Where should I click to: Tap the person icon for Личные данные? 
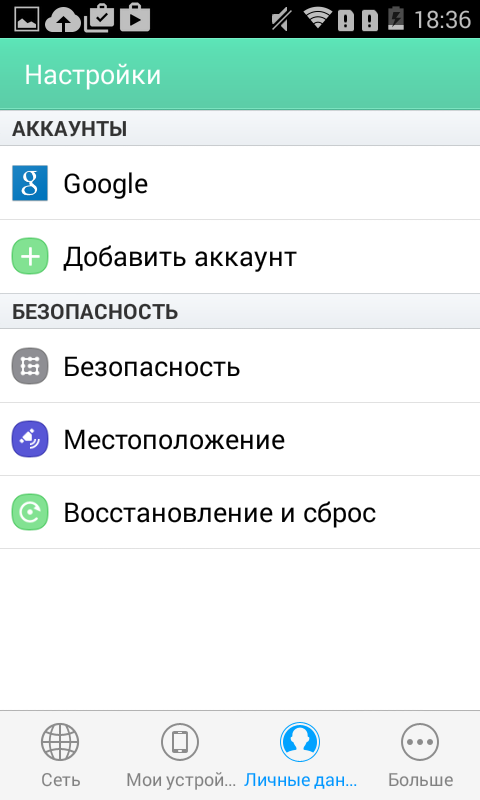[x=300, y=742]
